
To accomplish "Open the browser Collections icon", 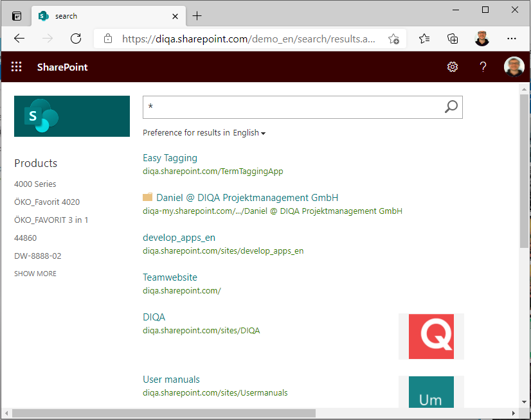I will (x=453, y=39).
